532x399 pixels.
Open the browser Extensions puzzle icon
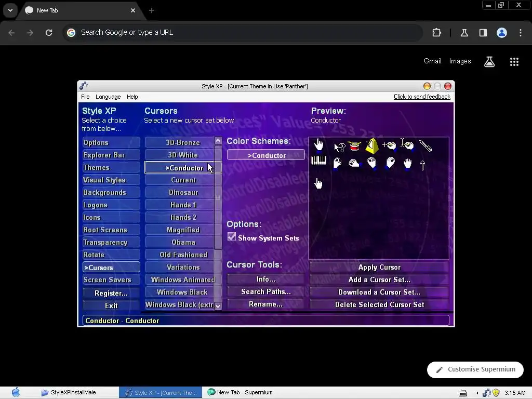[x=436, y=33]
